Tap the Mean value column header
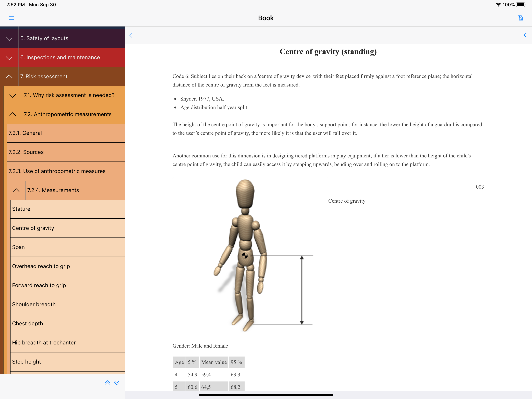This screenshot has height=399, width=532. [x=214, y=362]
